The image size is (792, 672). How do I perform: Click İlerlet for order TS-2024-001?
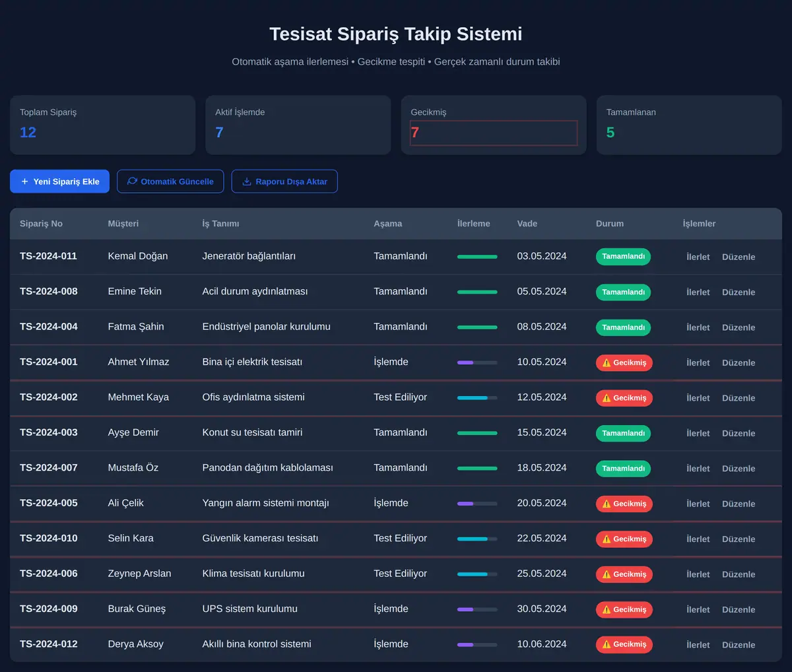click(x=698, y=362)
